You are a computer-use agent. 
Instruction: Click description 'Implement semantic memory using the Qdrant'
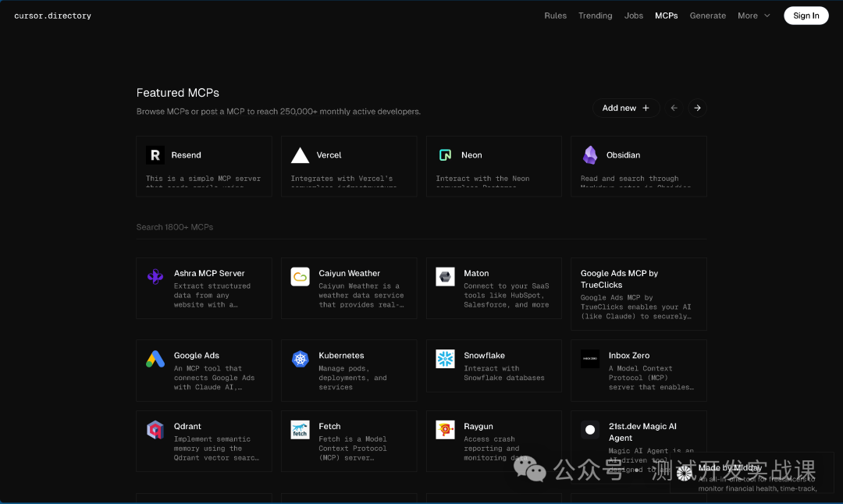[216, 449]
